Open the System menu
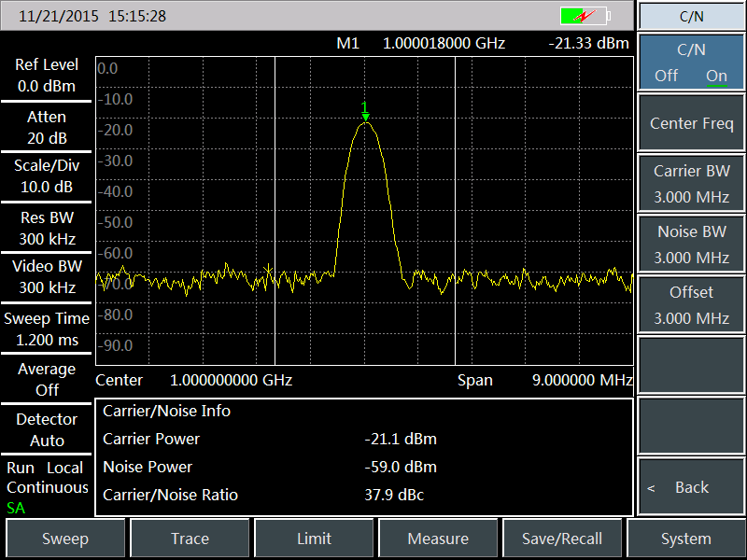This screenshot has width=747, height=560. point(685,539)
